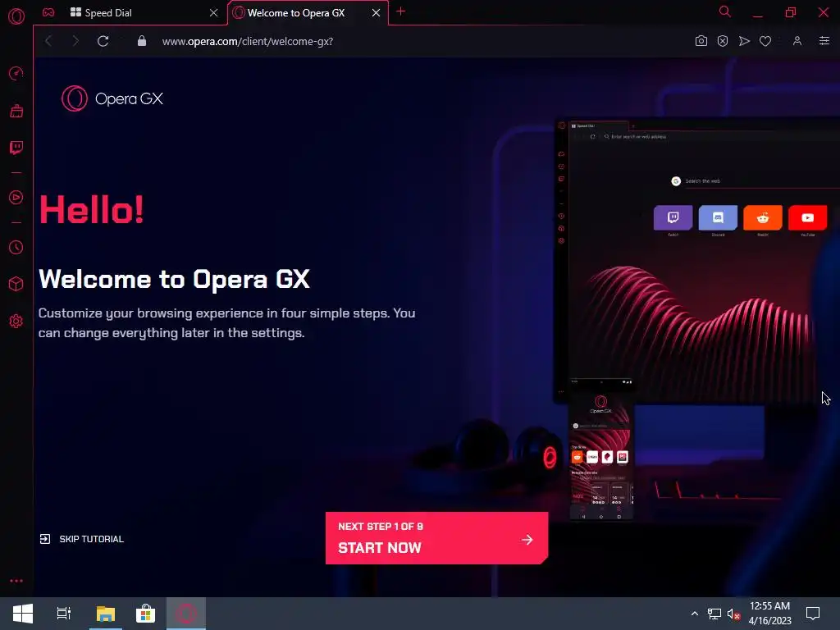Open Task View on taskbar
This screenshot has height=630, width=840.
coord(64,614)
